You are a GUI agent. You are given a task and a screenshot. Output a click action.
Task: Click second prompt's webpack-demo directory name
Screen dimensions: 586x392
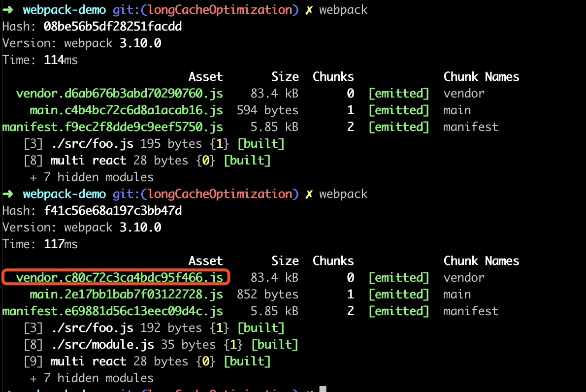point(65,195)
